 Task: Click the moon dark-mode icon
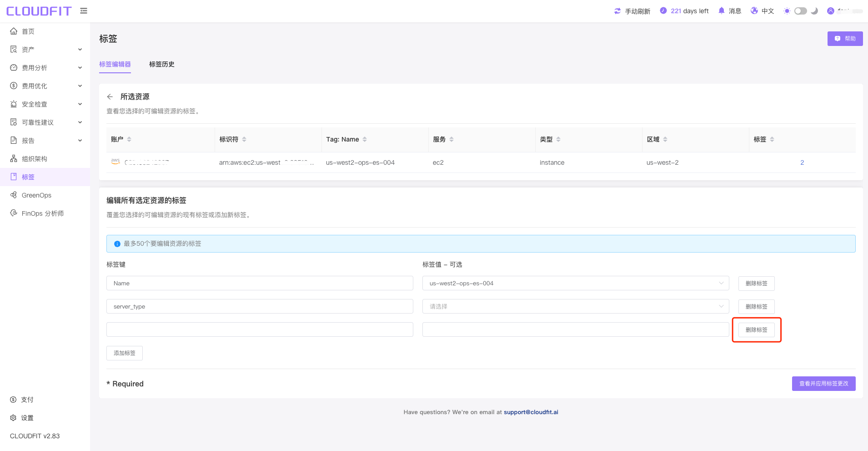[x=814, y=11]
